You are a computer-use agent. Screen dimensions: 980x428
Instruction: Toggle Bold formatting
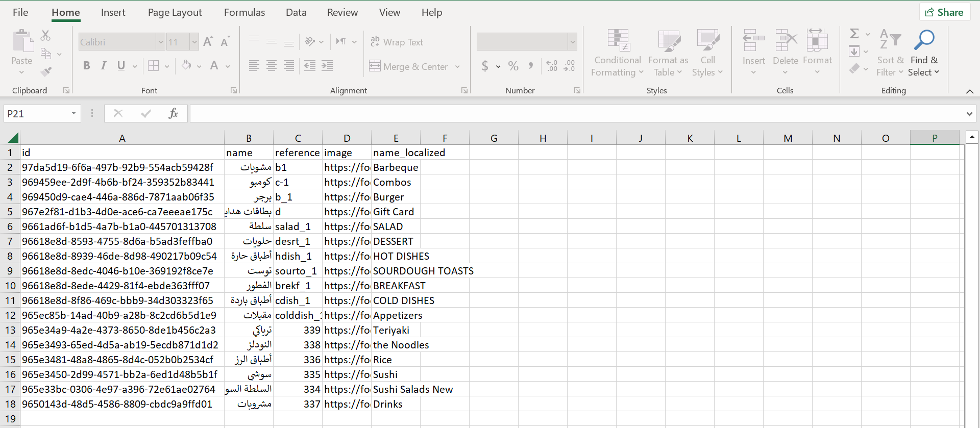[x=86, y=65]
